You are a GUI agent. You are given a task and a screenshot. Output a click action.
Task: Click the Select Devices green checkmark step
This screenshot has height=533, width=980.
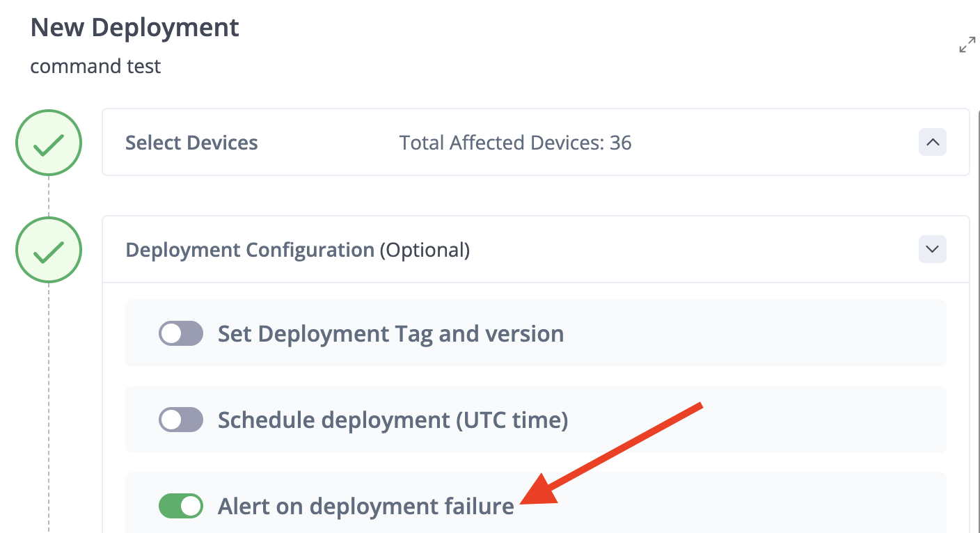(49, 143)
